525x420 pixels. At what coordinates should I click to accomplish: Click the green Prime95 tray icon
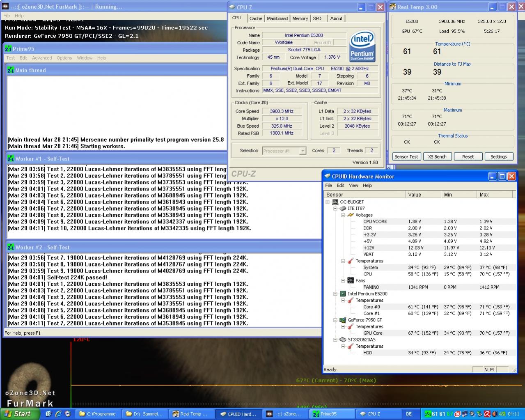(x=428, y=414)
